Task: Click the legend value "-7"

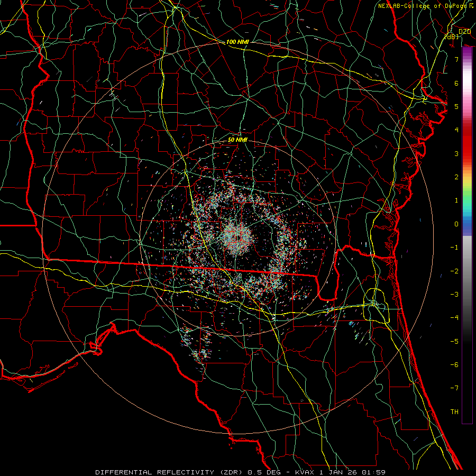Action: tap(454, 388)
